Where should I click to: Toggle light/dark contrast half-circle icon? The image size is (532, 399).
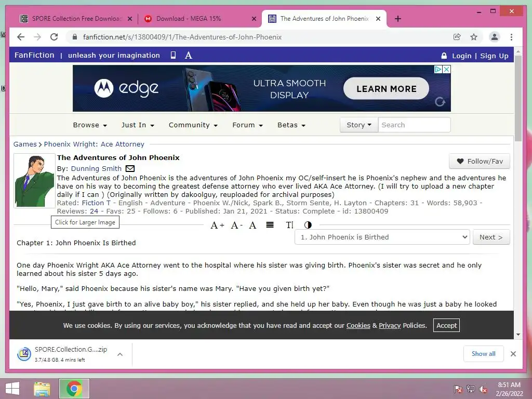pyautogui.click(x=308, y=225)
